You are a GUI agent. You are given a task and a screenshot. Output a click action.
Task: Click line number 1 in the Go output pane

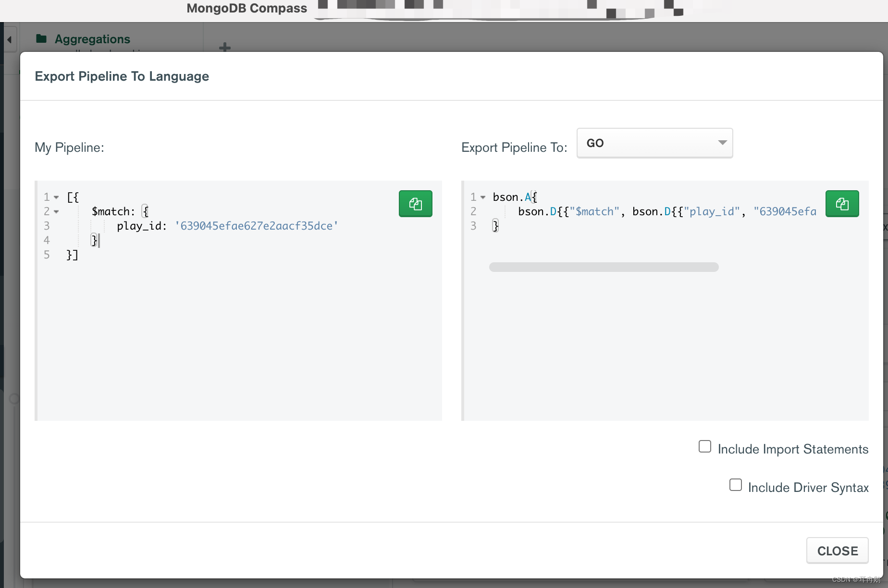pos(473,197)
